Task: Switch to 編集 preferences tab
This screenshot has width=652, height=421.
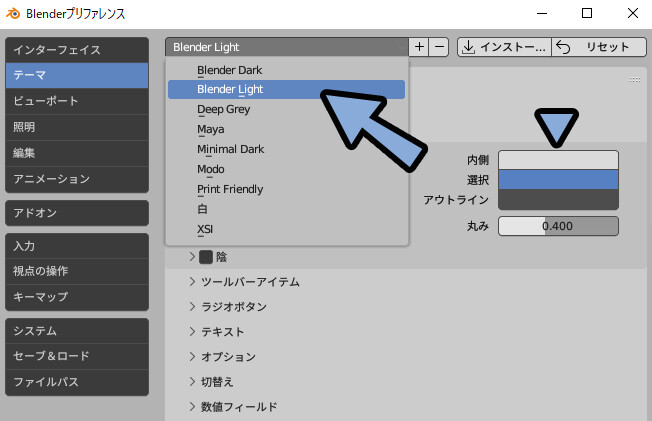Action: pos(77,153)
